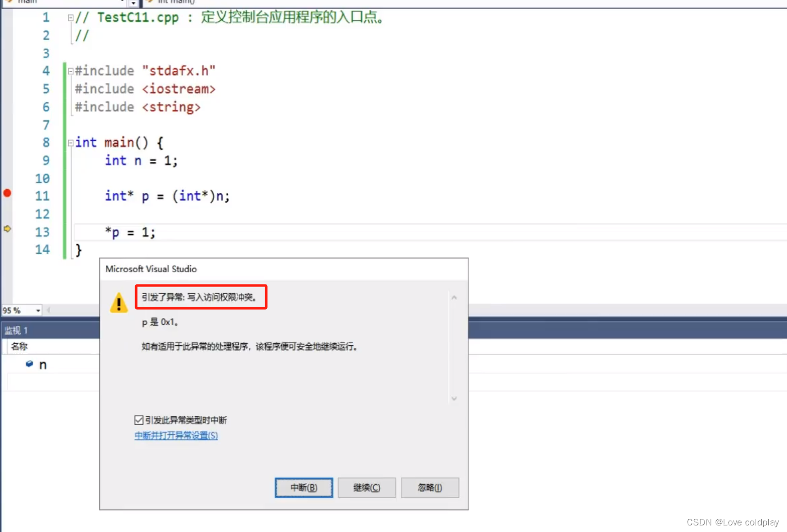Click the editor horizontal scroll left arrow
The height and width of the screenshot is (532, 787).
click(x=49, y=310)
